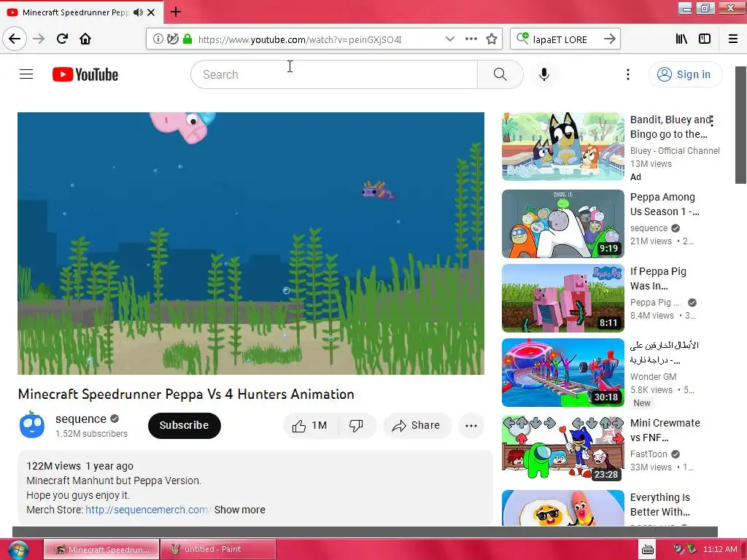The image size is (747, 560).
Task: Open the on-screen keyboard tray icon
Action: point(648,550)
